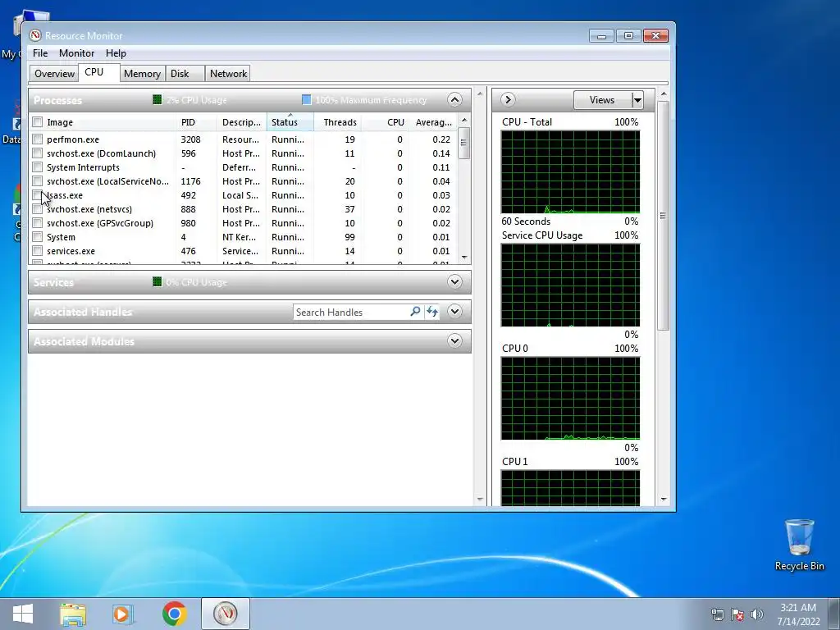Open the Start menu

point(22,614)
